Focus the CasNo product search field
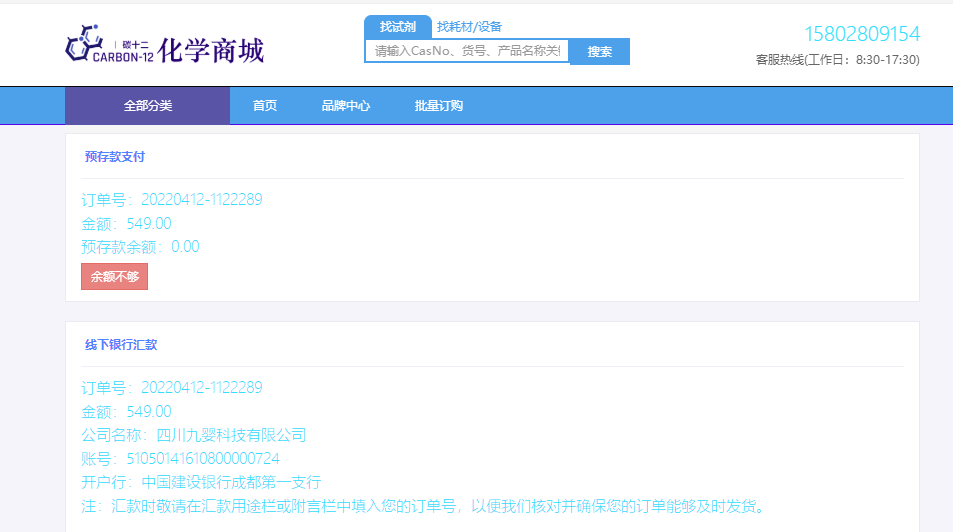Image resolution: width=953 pixels, height=532 pixels. pos(467,51)
